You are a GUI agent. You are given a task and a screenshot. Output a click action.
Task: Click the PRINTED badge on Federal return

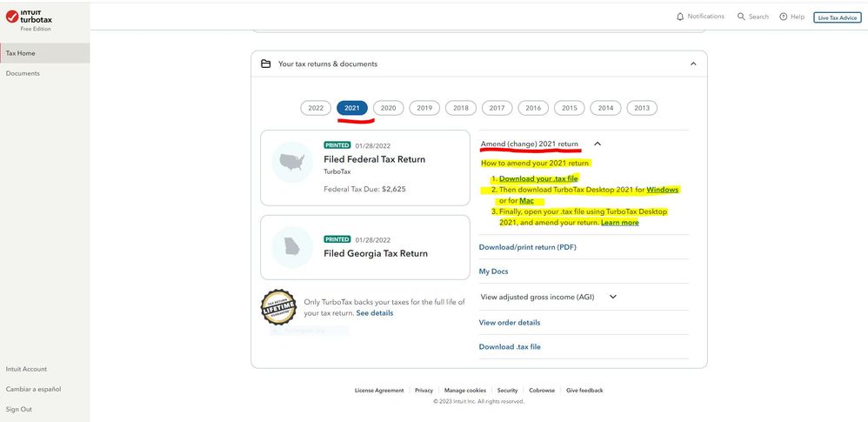[337, 145]
